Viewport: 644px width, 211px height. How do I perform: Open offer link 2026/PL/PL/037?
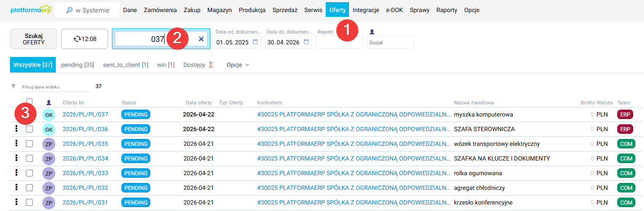[x=85, y=115]
